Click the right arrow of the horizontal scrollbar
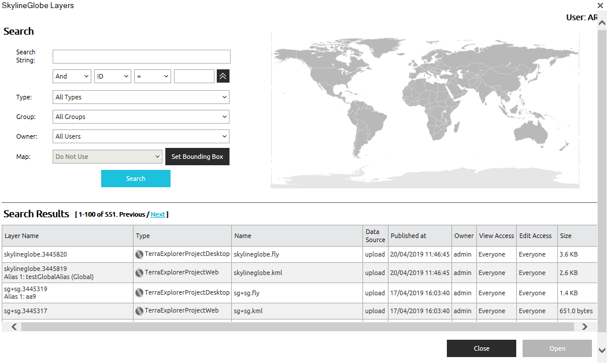 tap(584, 326)
